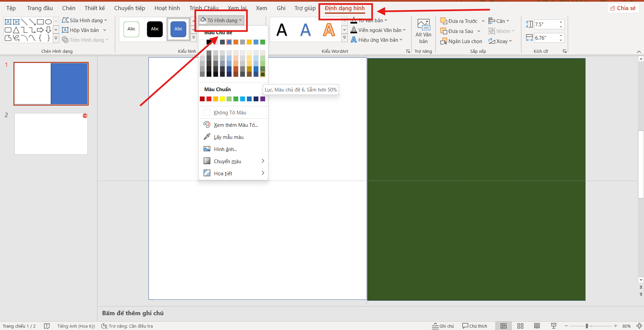644x330 pixels.
Task: Pick yellow swatch in Màu Chuẩn row
Action: [222, 99]
